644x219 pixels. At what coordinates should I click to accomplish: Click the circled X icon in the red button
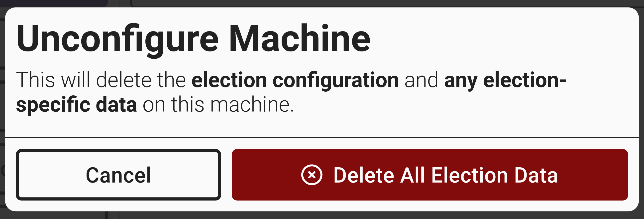[312, 175]
